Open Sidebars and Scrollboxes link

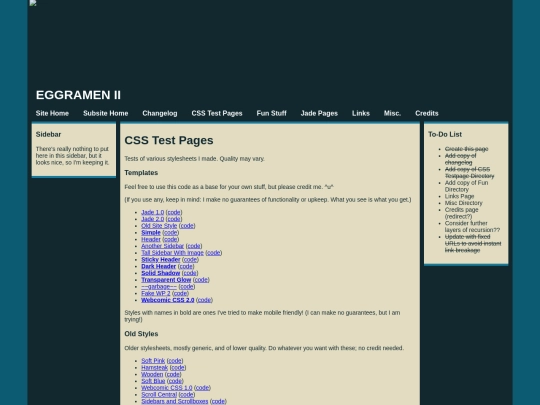tap(175, 401)
